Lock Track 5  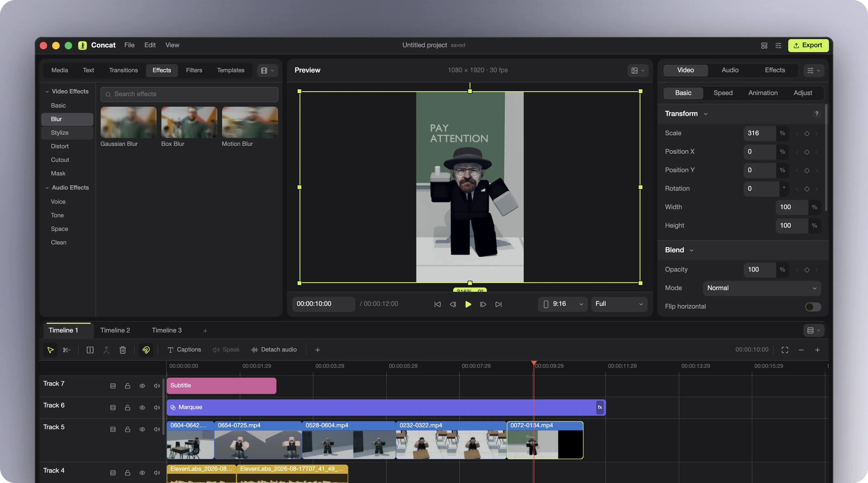(x=127, y=429)
